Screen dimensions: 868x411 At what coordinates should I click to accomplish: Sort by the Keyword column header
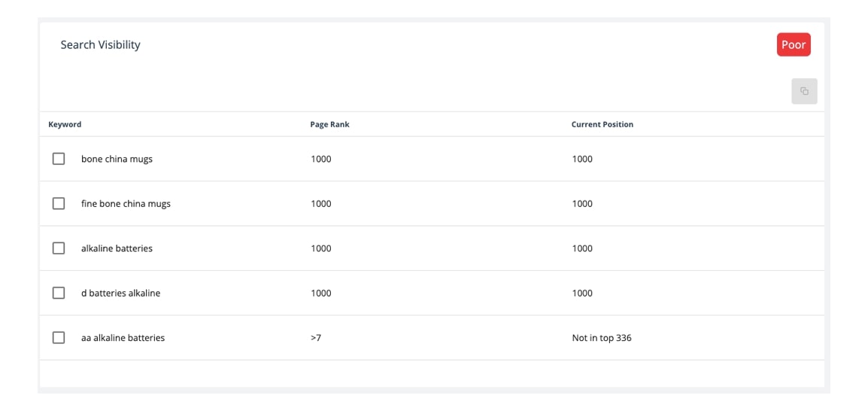point(65,125)
